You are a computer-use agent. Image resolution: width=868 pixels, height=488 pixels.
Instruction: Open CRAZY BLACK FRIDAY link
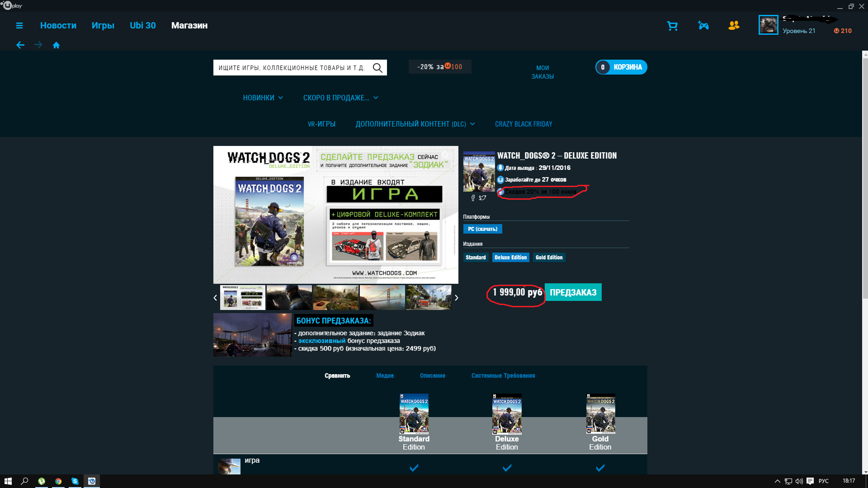coord(524,124)
